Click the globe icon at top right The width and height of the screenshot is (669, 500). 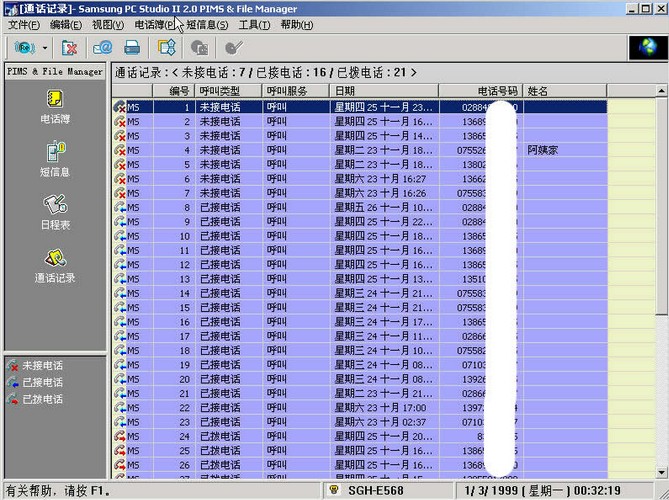click(x=648, y=47)
